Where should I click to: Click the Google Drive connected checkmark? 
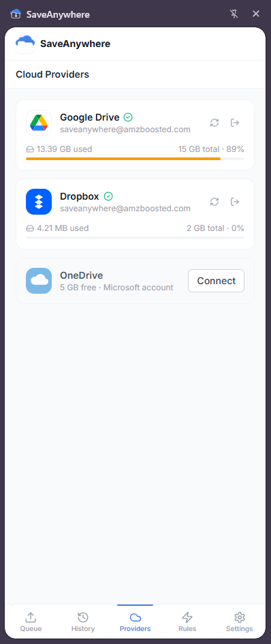128,117
